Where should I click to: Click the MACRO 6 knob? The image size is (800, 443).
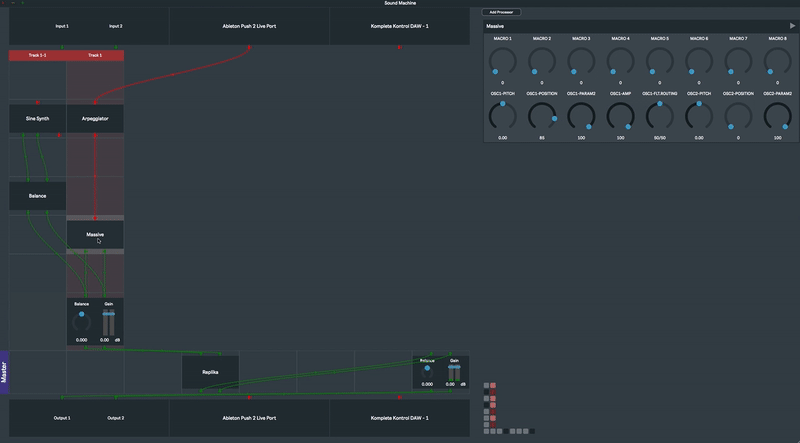(699, 61)
